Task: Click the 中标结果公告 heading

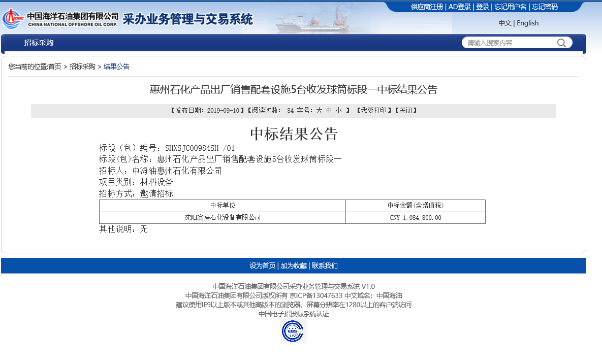Action: click(294, 134)
